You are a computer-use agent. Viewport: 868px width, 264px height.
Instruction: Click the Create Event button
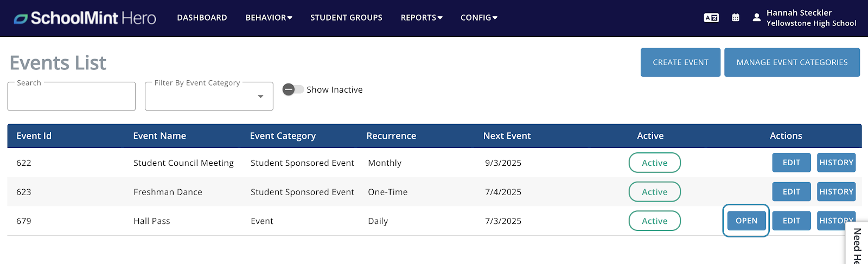[x=680, y=62]
